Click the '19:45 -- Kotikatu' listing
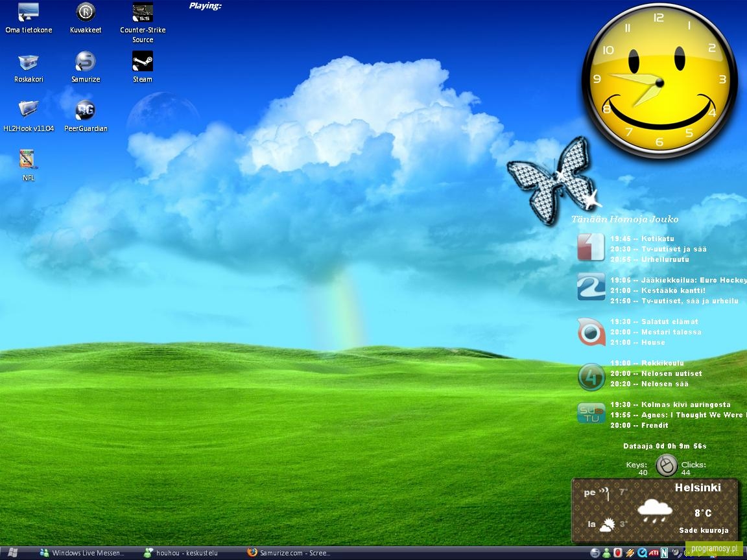Screen dimensions: 747x560 [642, 239]
